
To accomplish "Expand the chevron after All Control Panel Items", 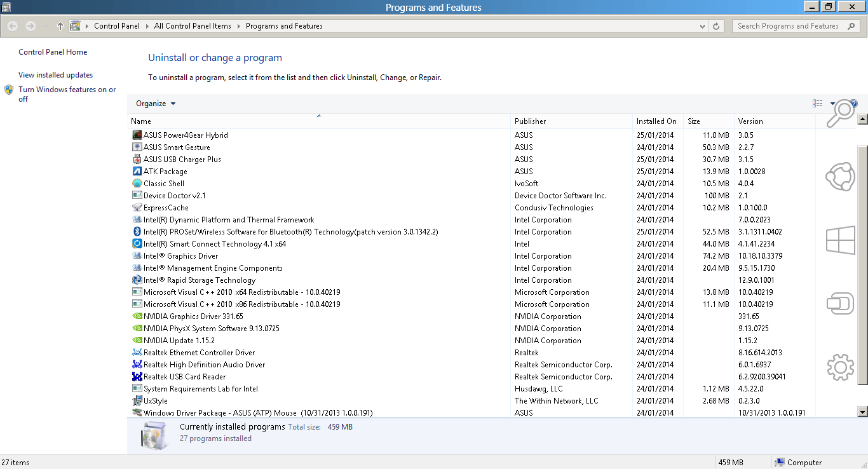I will click(239, 26).
